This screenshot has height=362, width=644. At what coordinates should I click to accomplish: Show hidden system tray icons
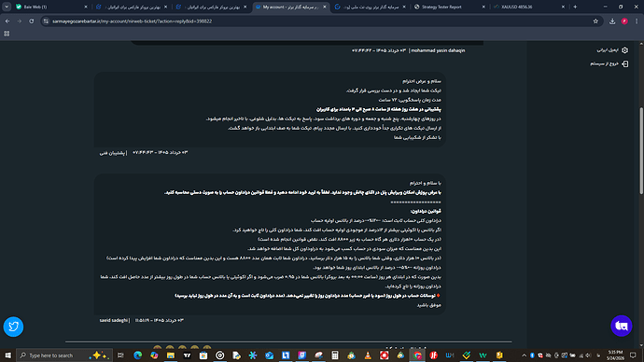point(524,355)
